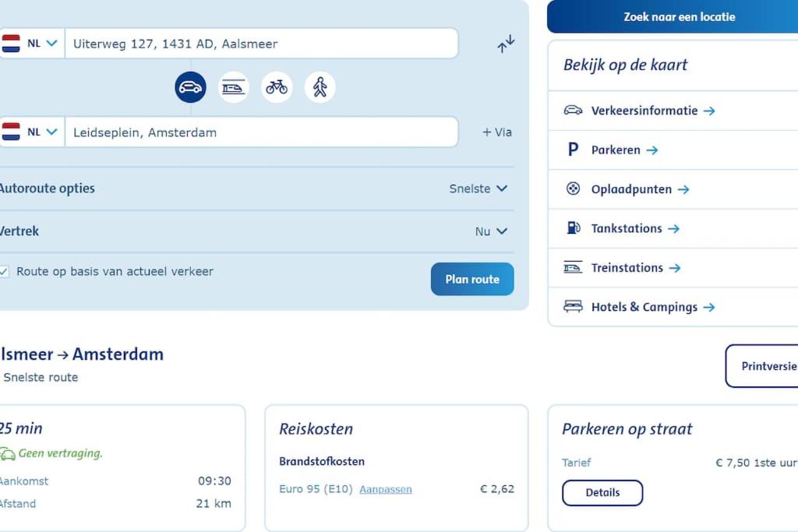
Task: Toggle Route op basis van actueel verkeer checkbox
Action: click(4, 272)
